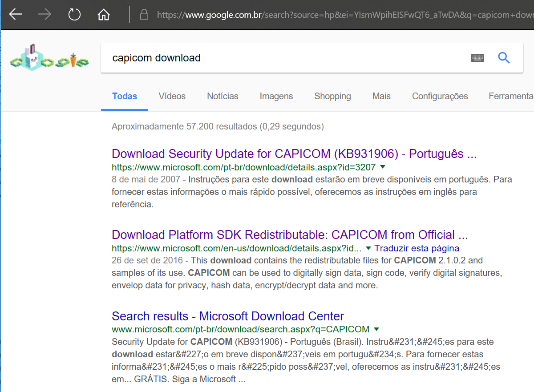Switch to the Imagens tab
534x392 pixels.
[276, 96]
